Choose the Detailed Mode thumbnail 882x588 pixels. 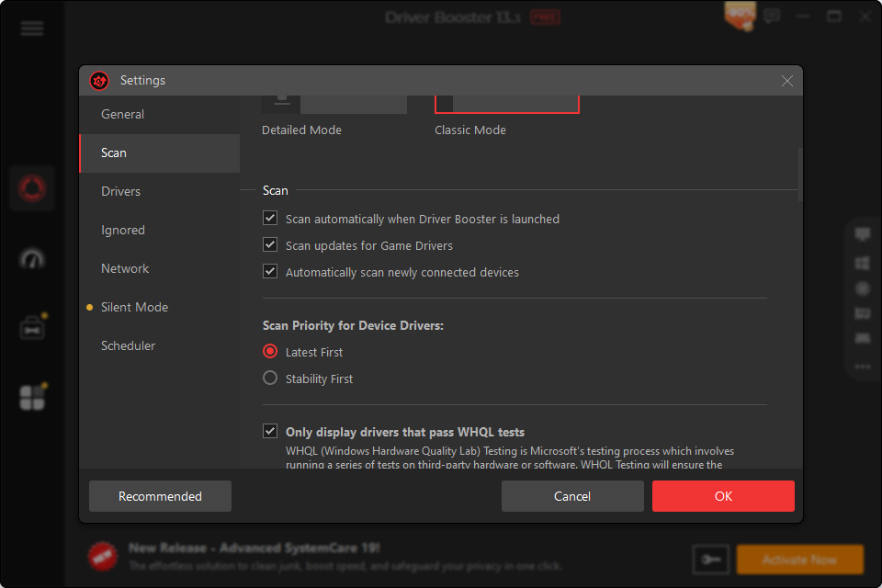coord(334,105)
